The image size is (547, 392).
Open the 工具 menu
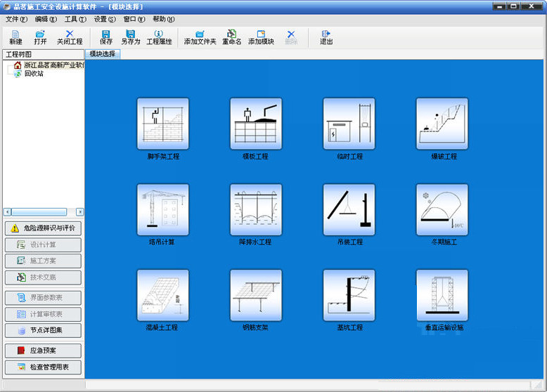[x=75, y=19]
